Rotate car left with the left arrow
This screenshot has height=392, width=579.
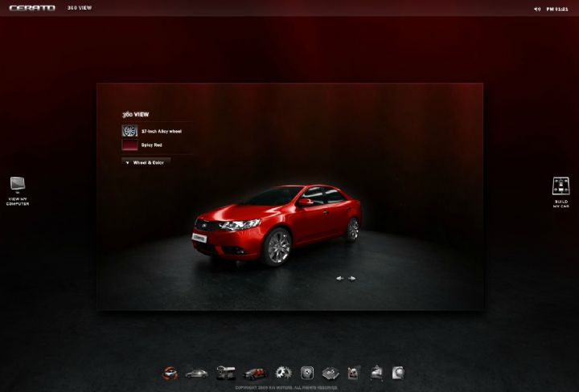[x=340, y=279]
